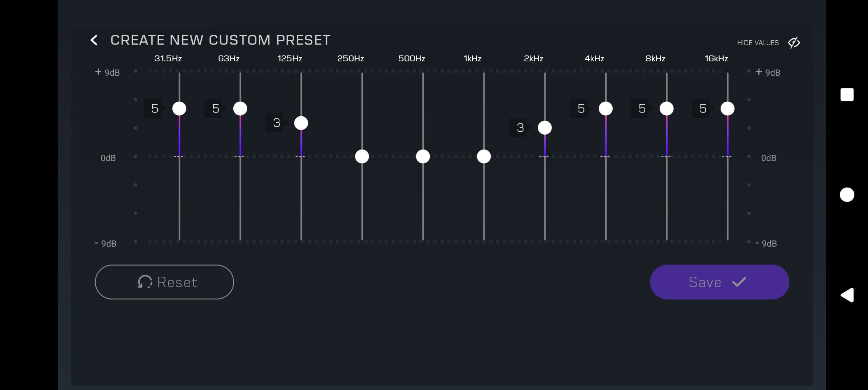Click the value 3 badge beside 2kHz slider
This screenshot has height=390, width=868.
point(520,128)
